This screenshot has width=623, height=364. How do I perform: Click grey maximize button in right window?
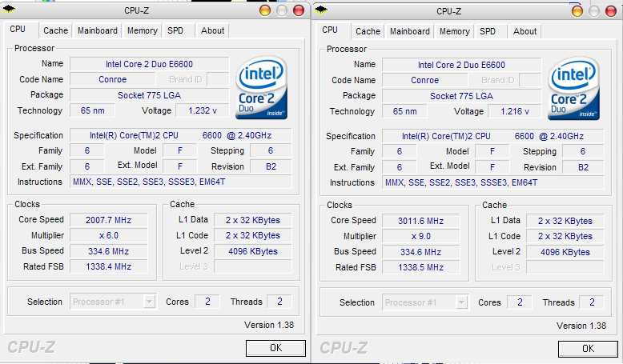pyautogui.click(x=594, y=11)
